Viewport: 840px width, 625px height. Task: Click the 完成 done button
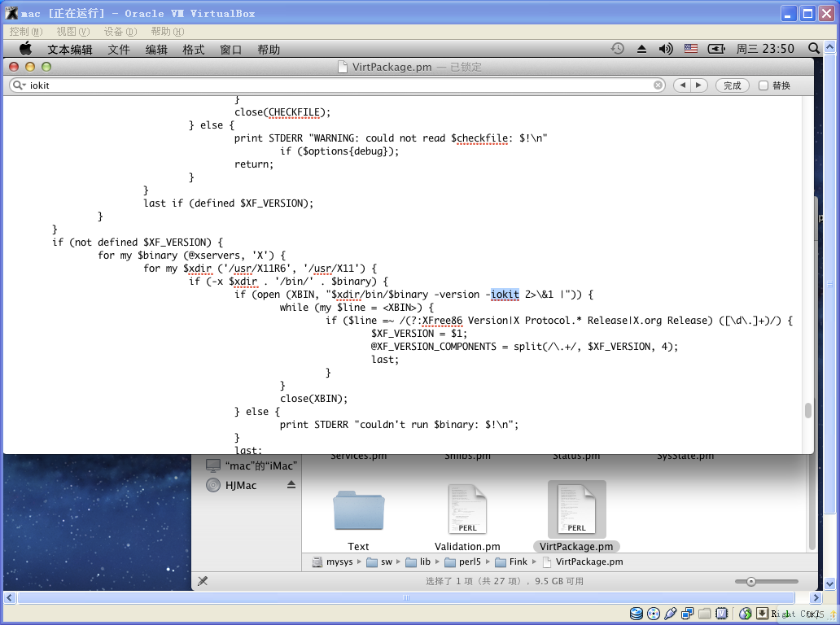click(732, 85)
